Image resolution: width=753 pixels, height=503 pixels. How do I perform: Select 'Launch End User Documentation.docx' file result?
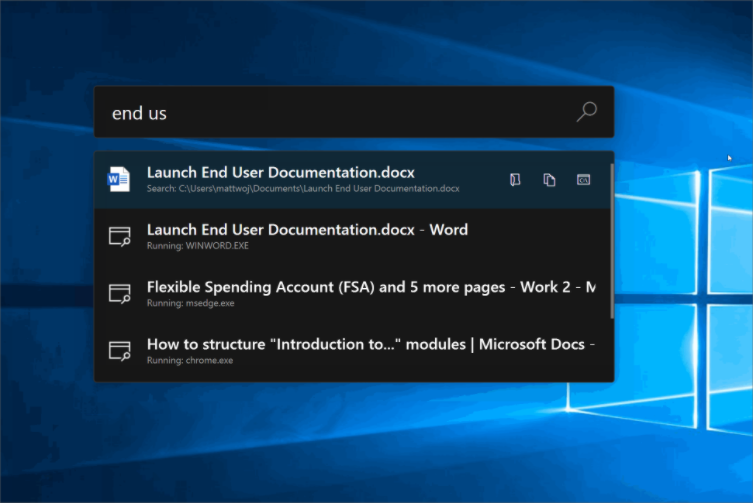[352, 180]
